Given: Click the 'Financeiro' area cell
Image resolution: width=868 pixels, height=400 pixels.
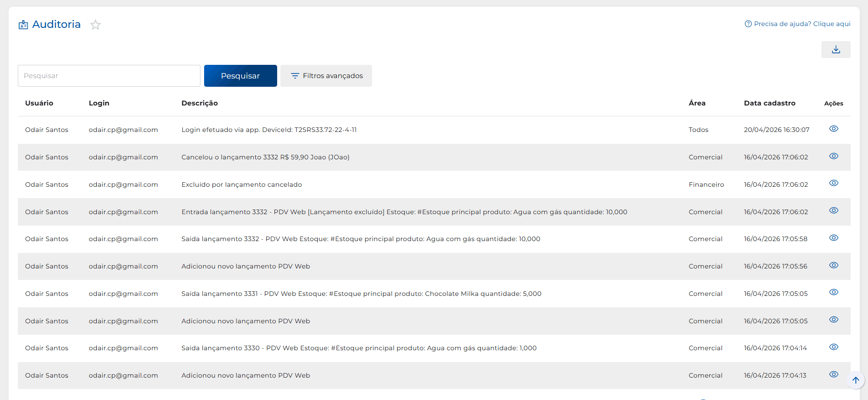Looking at the screenshot, I should pyautogui.click(x=706, y=184).
